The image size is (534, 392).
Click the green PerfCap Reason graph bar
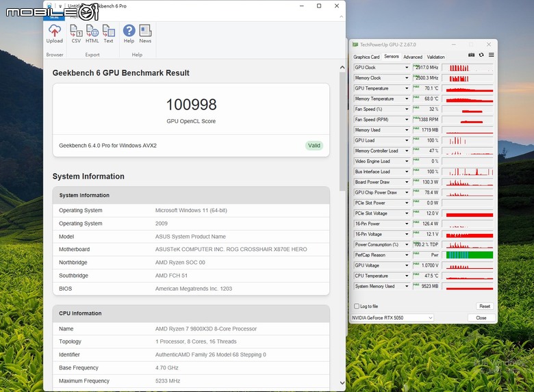469,255
